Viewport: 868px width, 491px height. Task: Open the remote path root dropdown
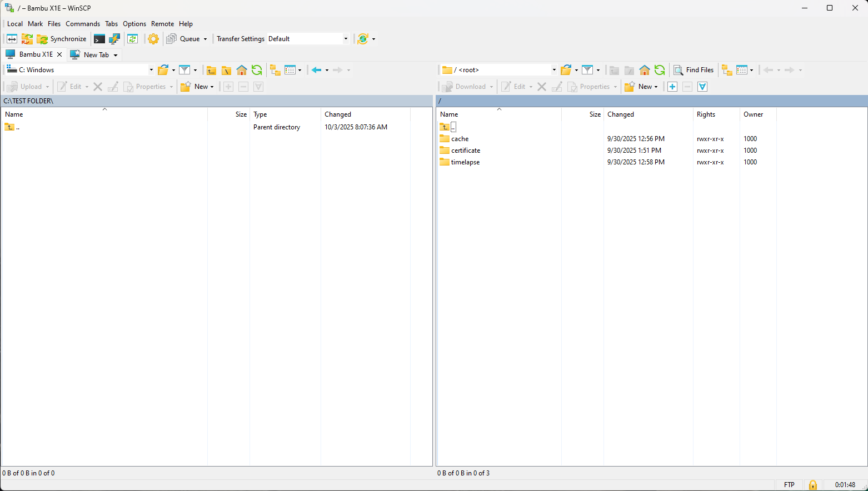pos(553,70)
